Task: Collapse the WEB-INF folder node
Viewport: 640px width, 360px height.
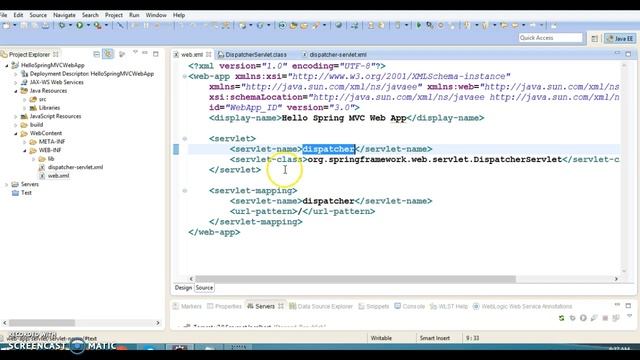Action: tap(24, 151)
